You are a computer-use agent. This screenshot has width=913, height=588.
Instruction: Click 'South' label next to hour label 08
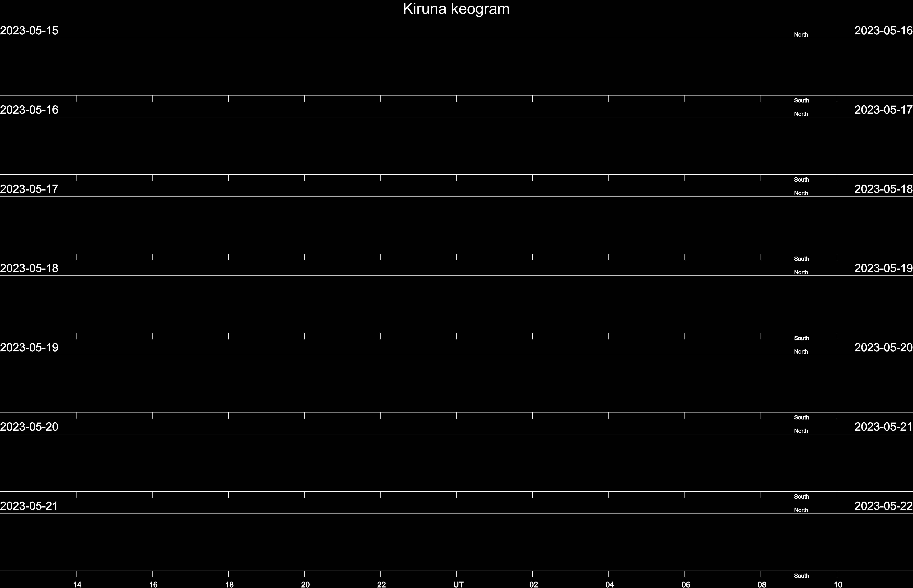pyautogui.click(x=802, y=576)
